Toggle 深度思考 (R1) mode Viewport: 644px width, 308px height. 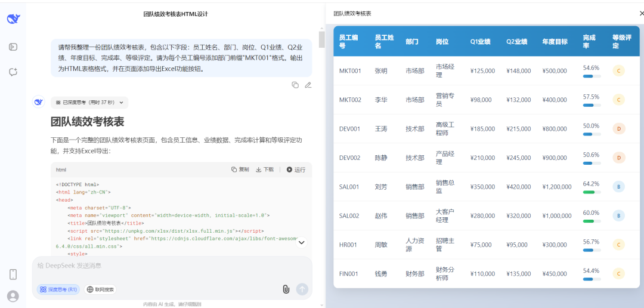58,289
